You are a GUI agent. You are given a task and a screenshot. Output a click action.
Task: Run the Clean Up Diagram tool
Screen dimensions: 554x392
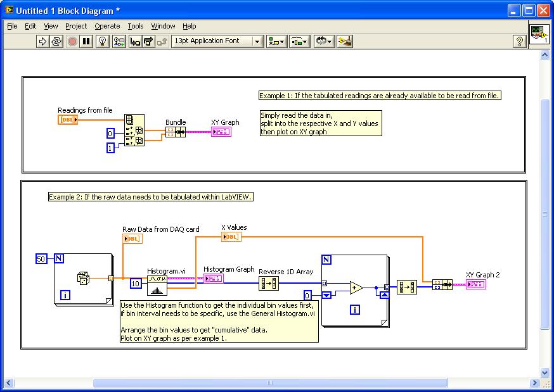(x=345, y=41)
